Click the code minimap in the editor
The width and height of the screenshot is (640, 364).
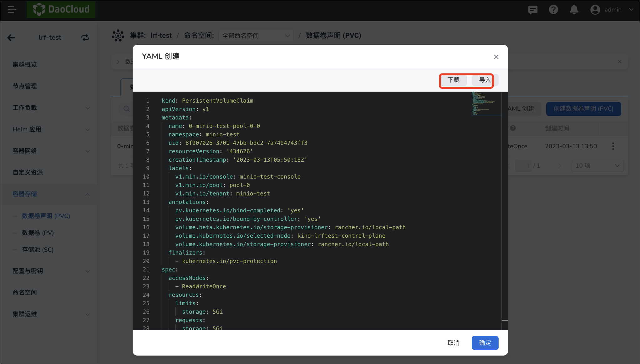click(x=486, y=104)
